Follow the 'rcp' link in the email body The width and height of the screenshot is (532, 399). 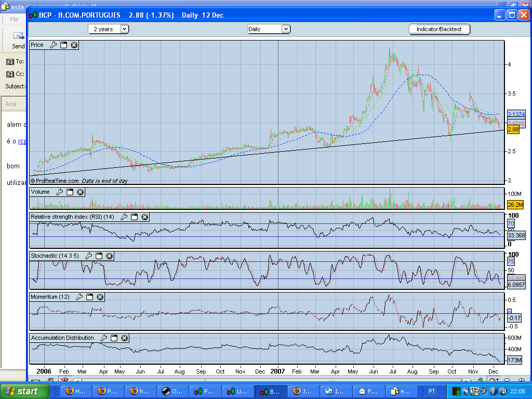click(x=22, y=141)
